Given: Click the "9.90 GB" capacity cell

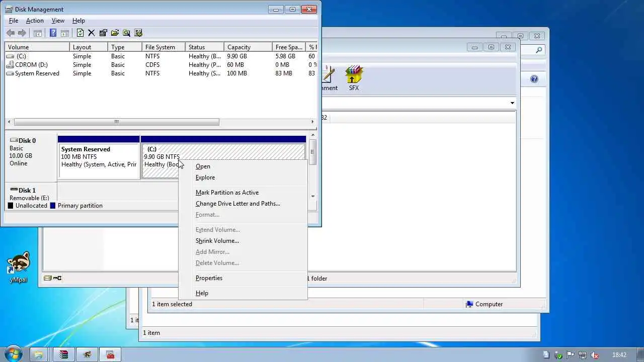Looking at the screenshot, I should click(x=237, y=56).
